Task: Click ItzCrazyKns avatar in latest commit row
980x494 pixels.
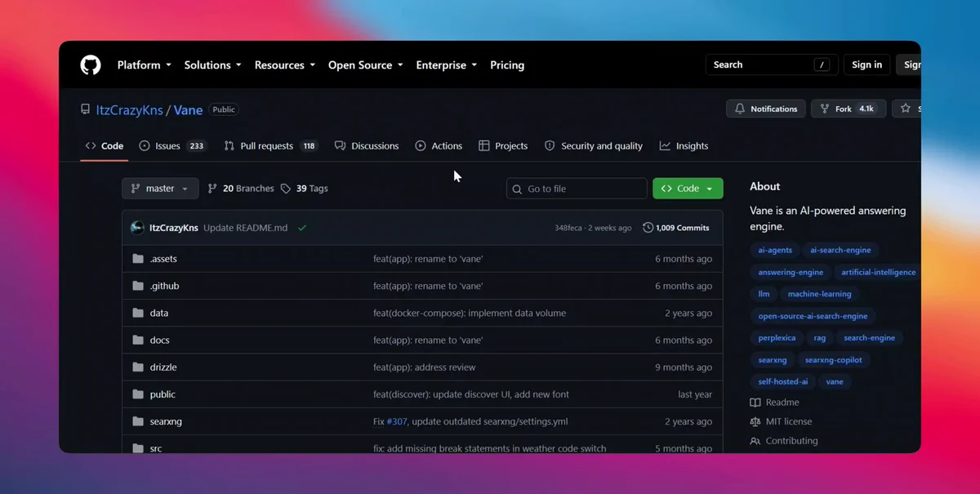Action: (137, 228)
